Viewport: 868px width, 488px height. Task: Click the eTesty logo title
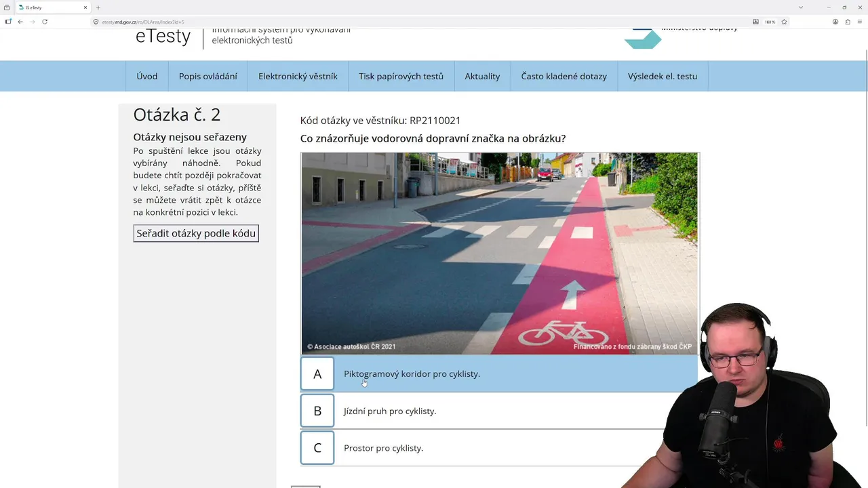coord(163,37)
